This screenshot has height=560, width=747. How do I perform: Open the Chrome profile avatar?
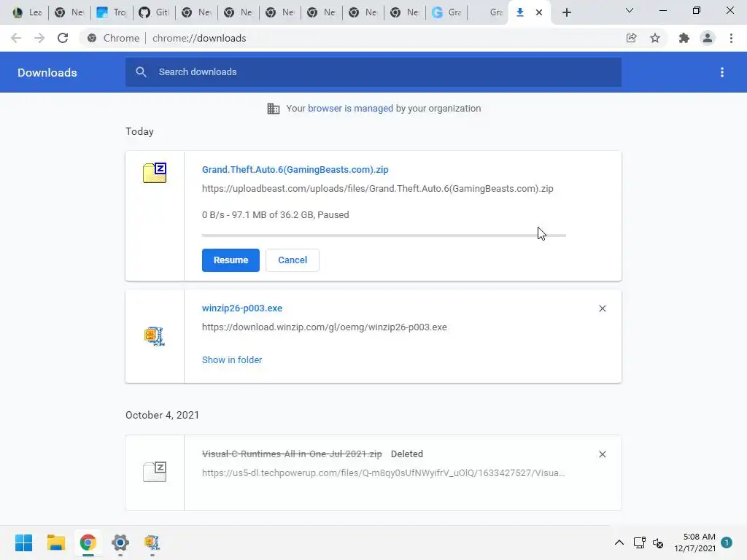click(708, 38)
